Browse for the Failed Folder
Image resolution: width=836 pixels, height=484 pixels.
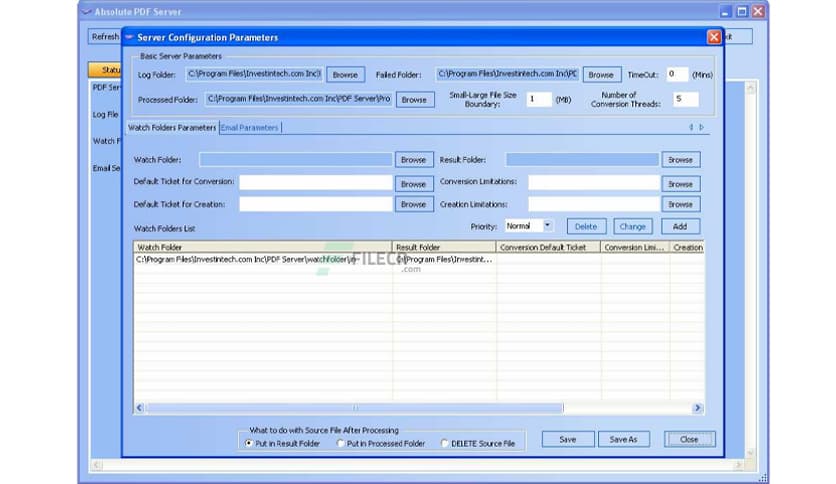601,75
